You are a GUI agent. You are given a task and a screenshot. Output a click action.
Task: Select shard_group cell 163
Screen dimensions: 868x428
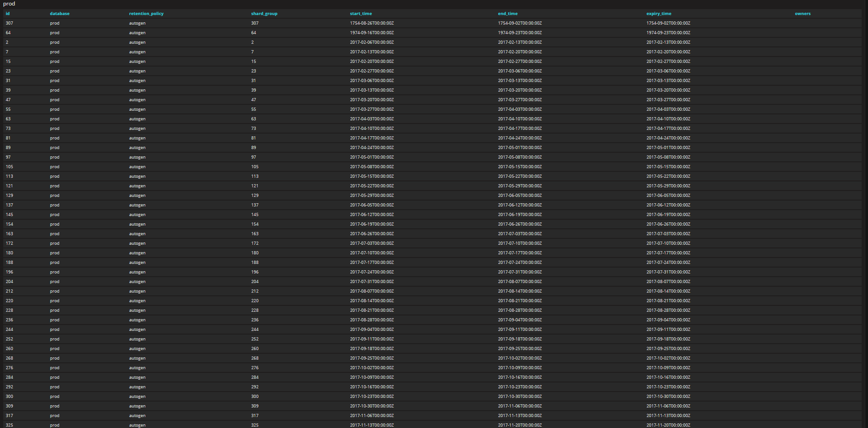(255, 234)
